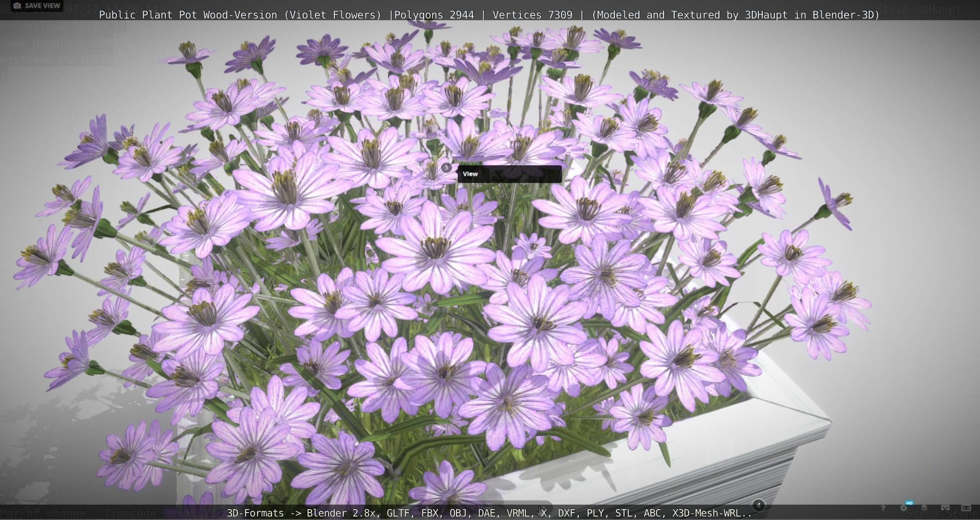Click the camera icon beside SAVE VIEW

tap(17, 6)
